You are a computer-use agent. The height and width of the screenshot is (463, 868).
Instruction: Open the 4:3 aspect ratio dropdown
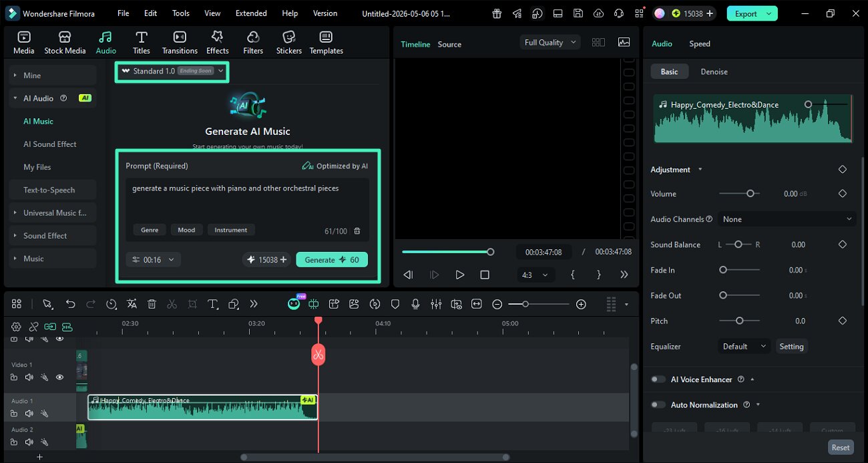point(535,275)
